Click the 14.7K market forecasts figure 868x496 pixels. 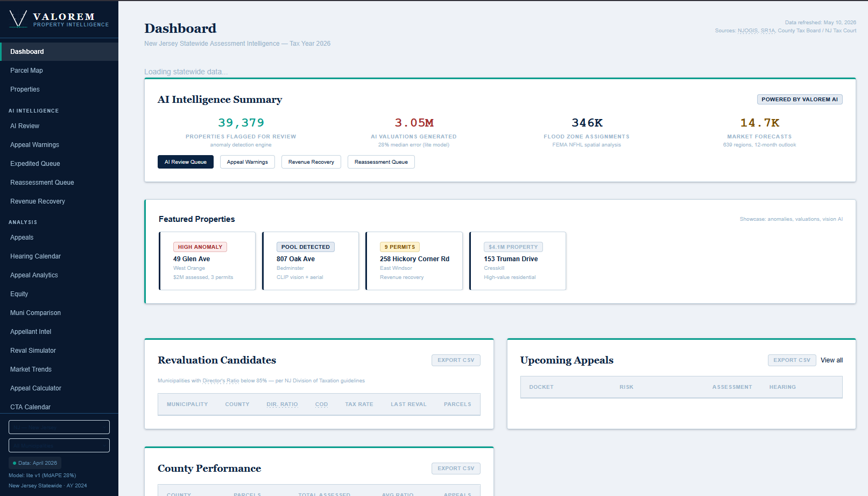(x=759, y=123)
